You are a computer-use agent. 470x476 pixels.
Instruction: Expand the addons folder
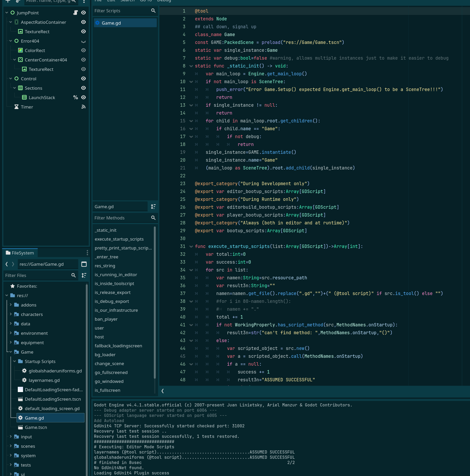11,305
